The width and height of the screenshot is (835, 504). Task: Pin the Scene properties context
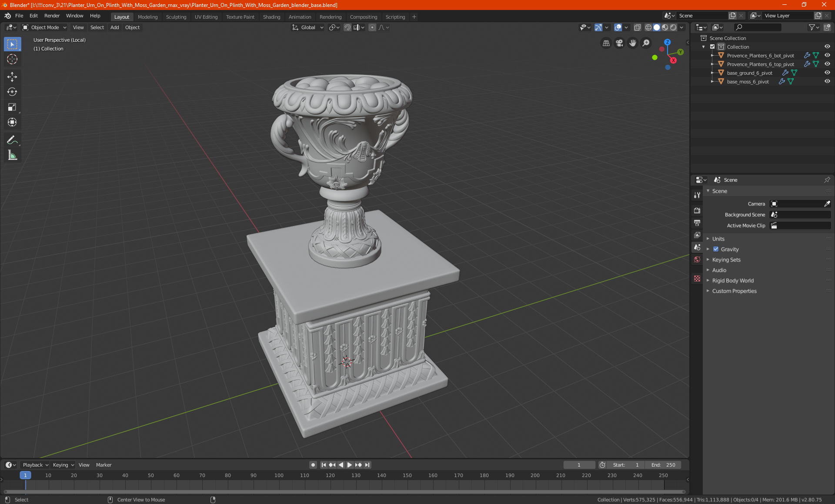click(827, 180)
